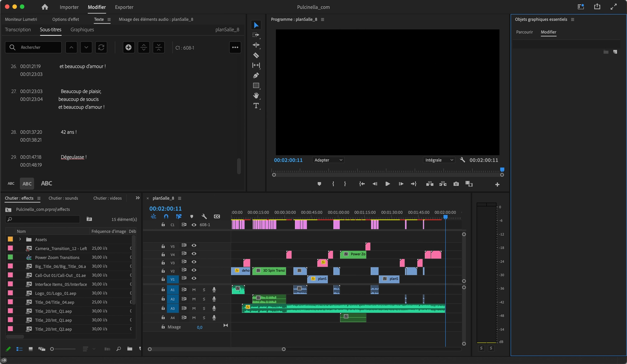Select the Pen tool in toolbar

[256, 76]
